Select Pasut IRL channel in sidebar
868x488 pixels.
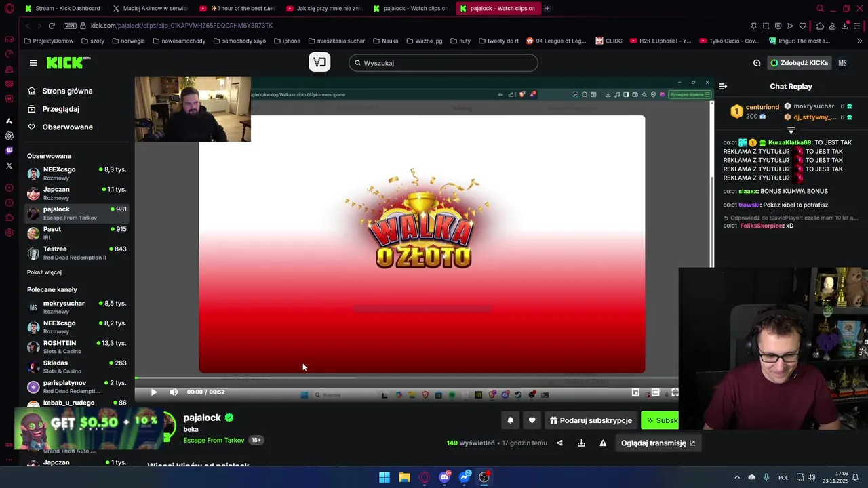[77, 233]
